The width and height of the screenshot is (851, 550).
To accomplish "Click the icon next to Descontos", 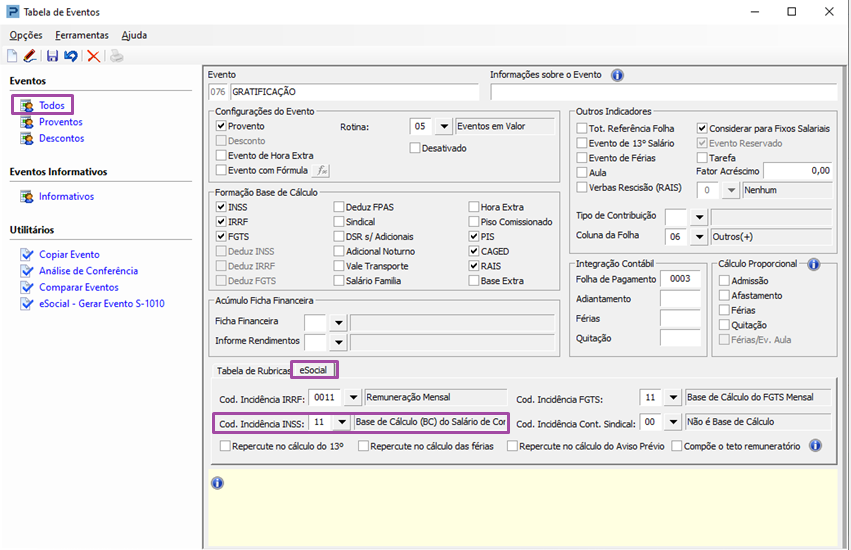I will pos(27,138).
